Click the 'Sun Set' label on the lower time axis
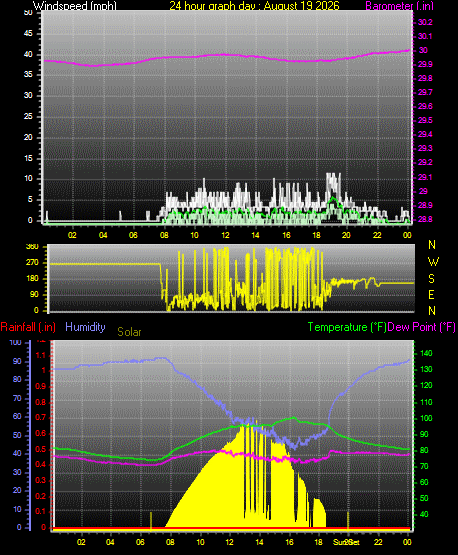Screen dimensions: 458x555 pyautogui.click(x=346, y=542)
